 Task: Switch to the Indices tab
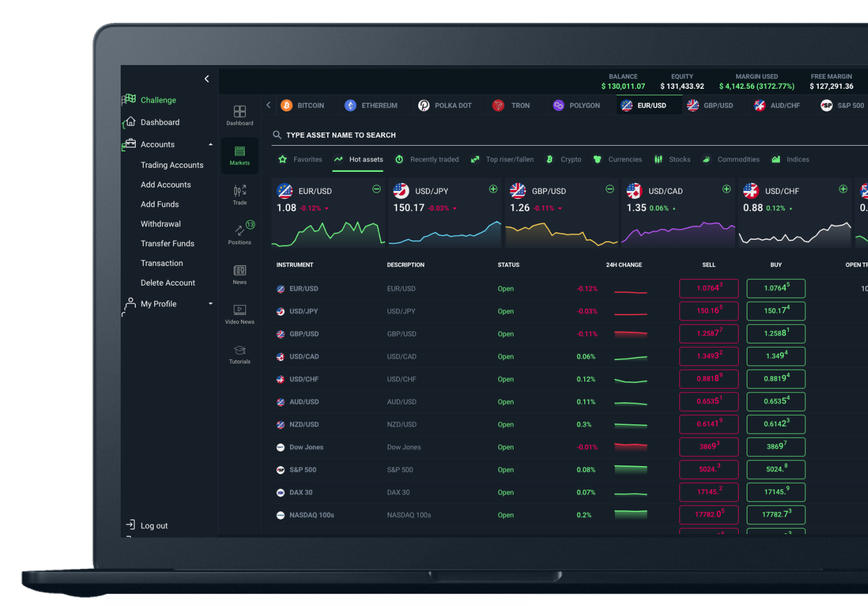[790, 160]
